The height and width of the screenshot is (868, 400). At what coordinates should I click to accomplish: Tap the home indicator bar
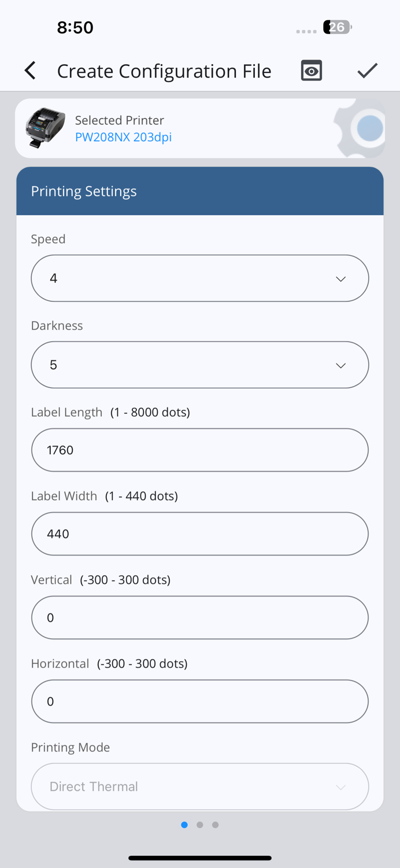coord(199,858)
